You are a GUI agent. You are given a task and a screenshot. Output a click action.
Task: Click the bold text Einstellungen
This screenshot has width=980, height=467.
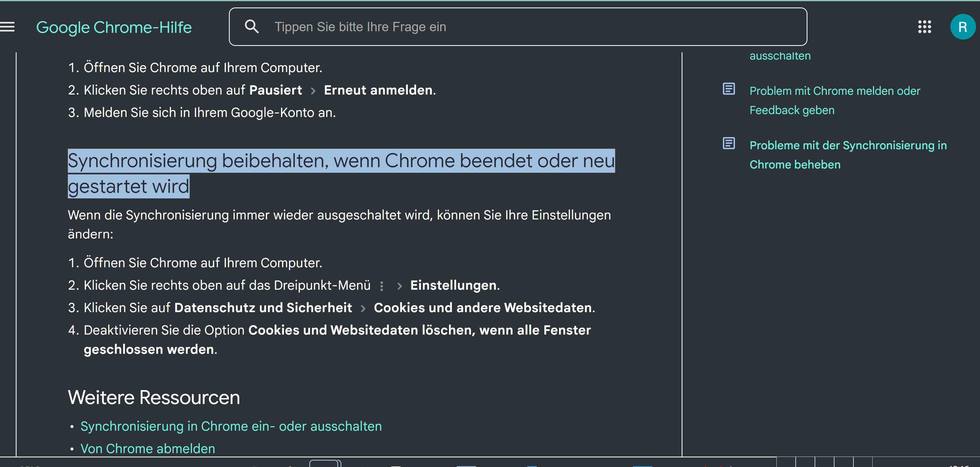[x=453, y=285]
